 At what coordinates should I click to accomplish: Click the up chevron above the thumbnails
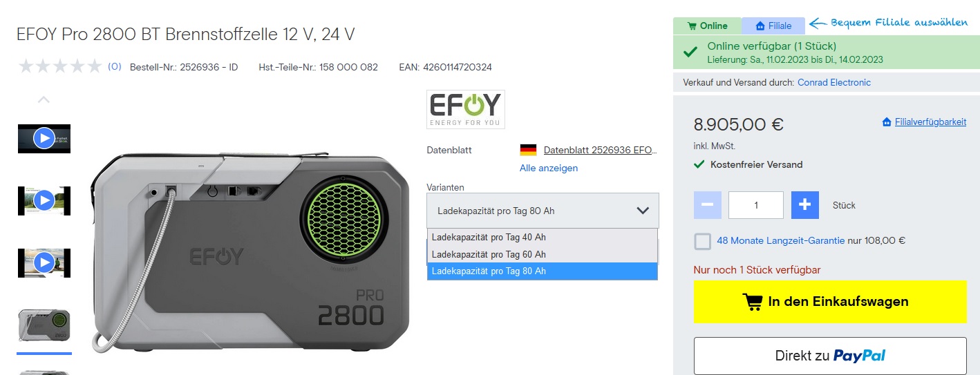44,99
